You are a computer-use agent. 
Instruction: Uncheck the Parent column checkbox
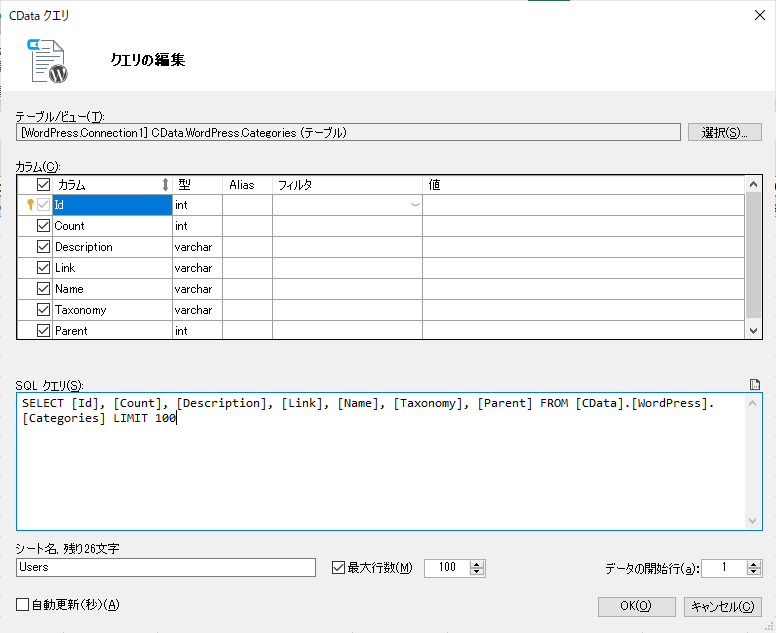[44, 331]
